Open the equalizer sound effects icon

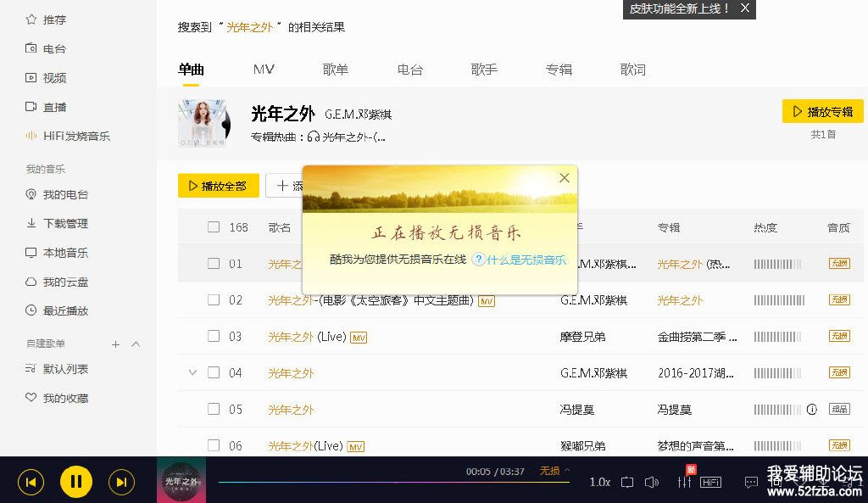tap(684, 482)
